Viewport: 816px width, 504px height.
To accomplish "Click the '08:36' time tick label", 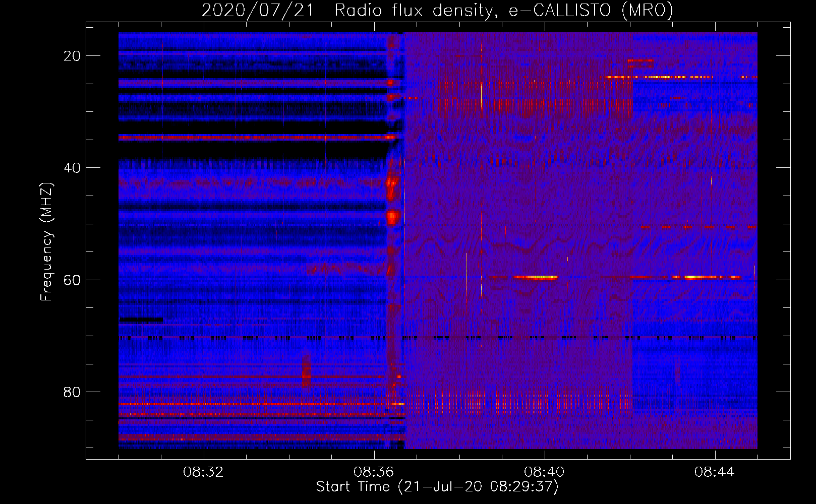I will (374, 472).
